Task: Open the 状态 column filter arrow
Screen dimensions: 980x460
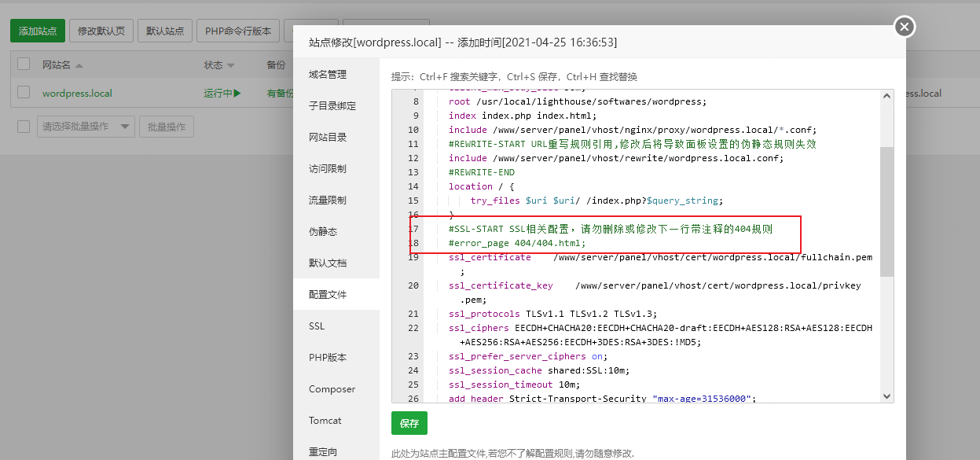Action: coord(230,65)
